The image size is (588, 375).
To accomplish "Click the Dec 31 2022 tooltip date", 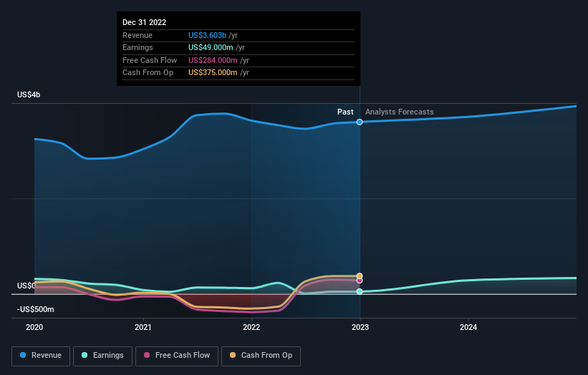I will (145, 22).
